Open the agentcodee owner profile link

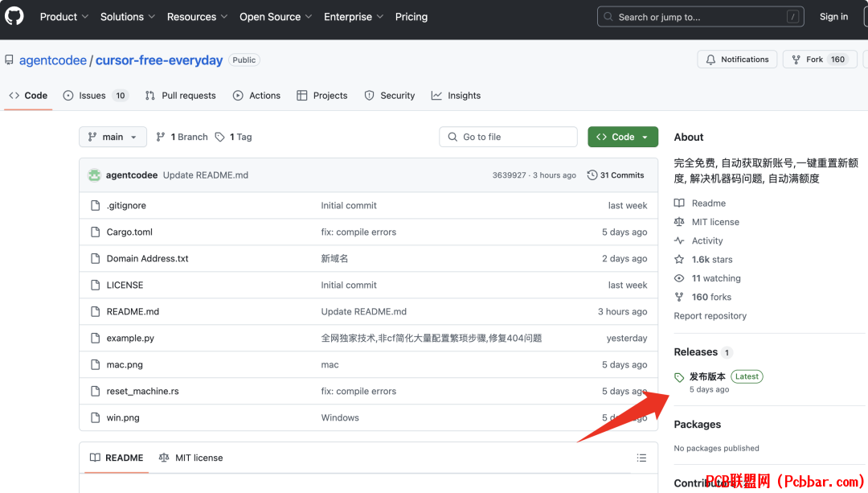tap(53, 60)
